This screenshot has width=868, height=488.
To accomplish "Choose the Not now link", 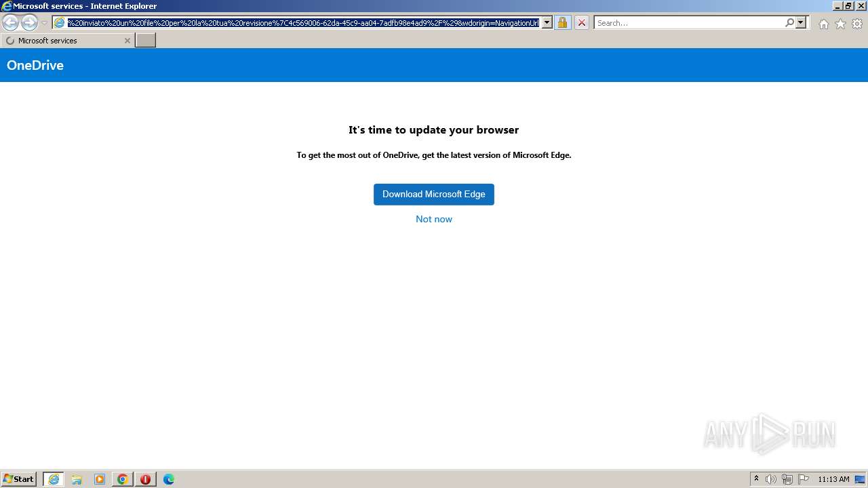I will pyautogui.click(x=434, y=219).
